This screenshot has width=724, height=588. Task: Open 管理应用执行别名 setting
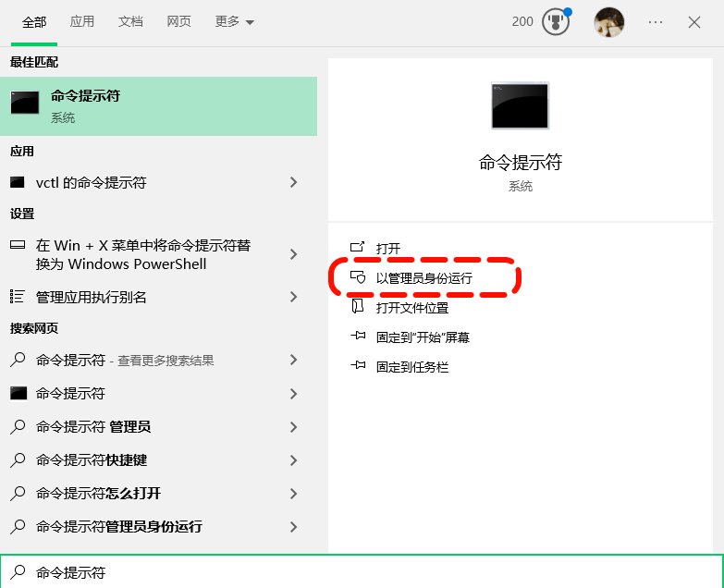click(x=158, y=297)
